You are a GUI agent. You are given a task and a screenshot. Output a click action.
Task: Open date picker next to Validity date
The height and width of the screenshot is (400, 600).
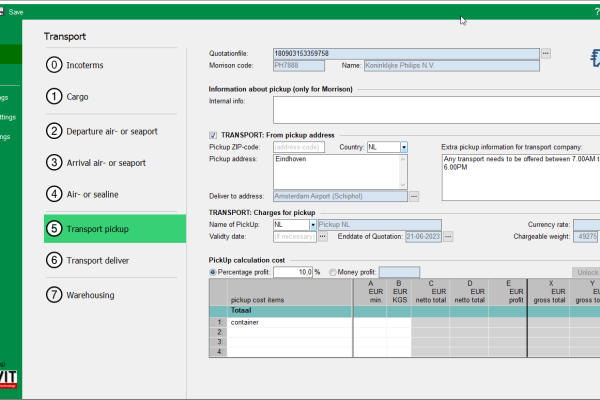pyautogui.click(x=323, y=237)
